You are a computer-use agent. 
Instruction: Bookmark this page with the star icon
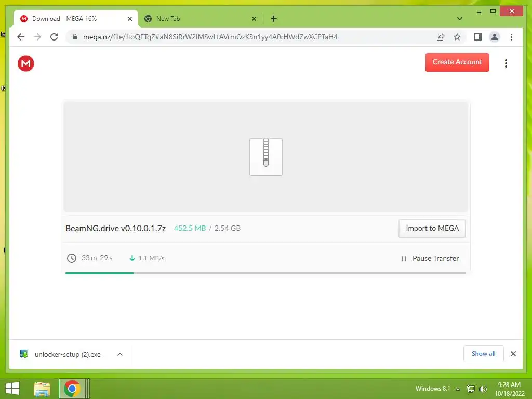[x=457, y=37]
